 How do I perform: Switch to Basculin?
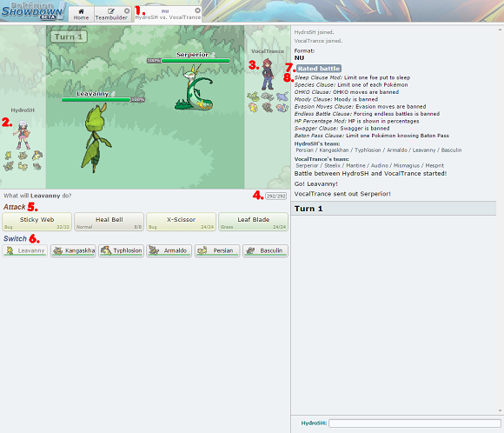point(265,250)
